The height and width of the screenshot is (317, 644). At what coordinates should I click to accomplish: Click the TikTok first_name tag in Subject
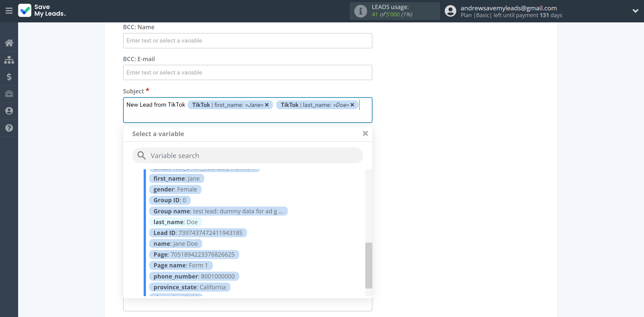coord(230,105)
